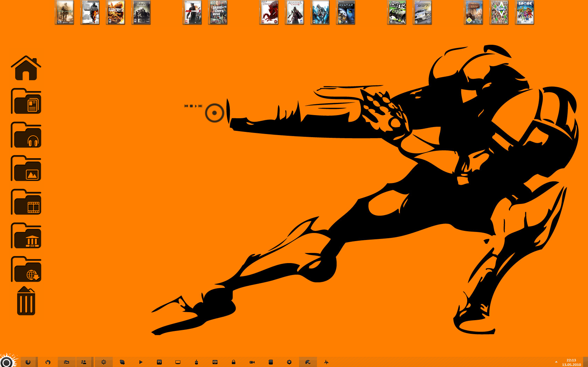Click the notebook taskbar icon
The image size is (588, 367).
coord(271,362)
